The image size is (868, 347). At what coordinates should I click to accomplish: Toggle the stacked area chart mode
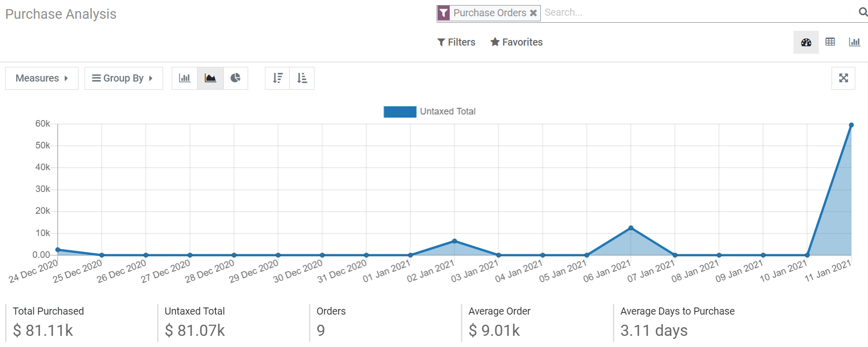click(210, 78)
